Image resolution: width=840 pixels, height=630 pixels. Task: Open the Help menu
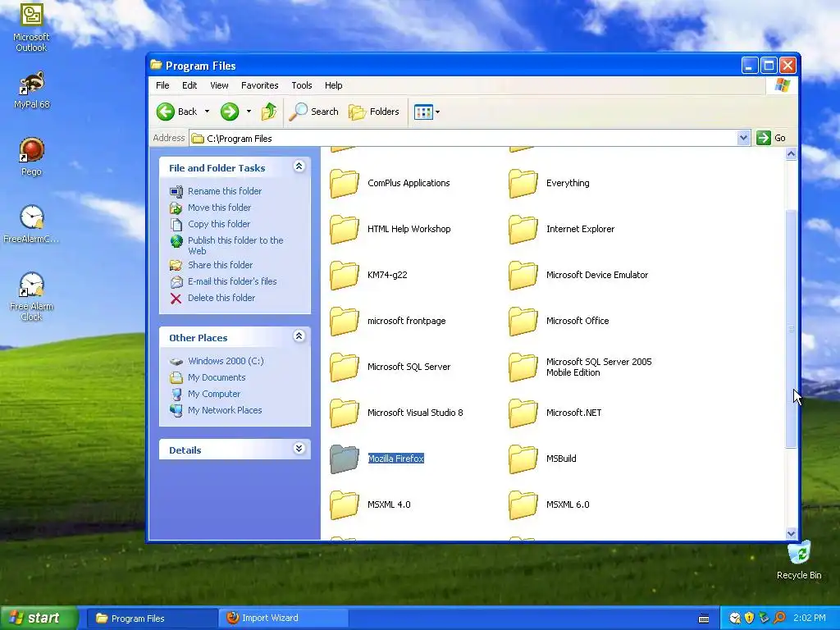click(x=333, y=85)
